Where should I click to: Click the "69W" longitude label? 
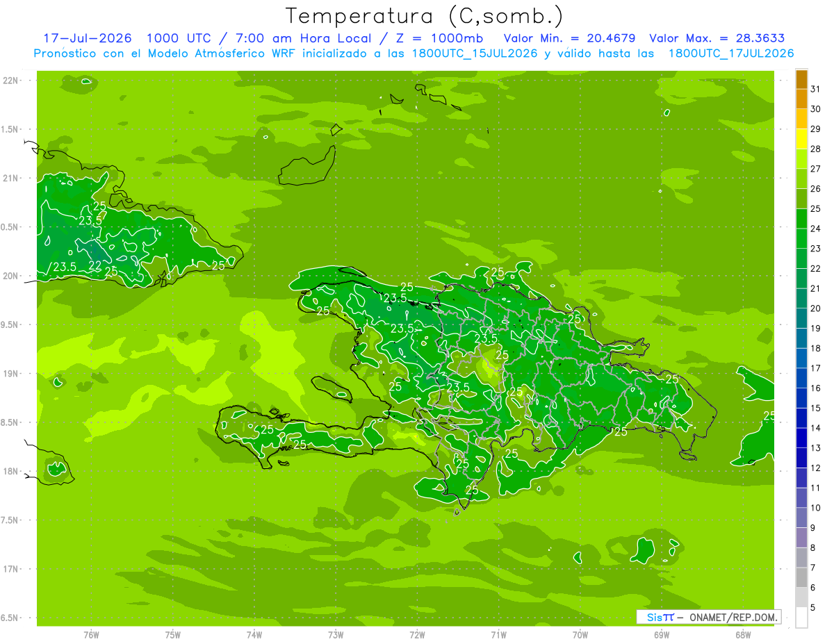click(x=662, y=634)
